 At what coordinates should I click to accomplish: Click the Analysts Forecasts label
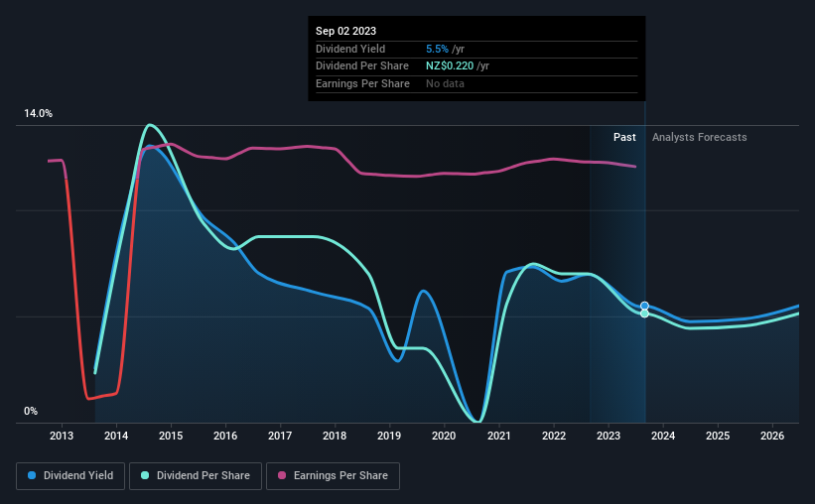(700, 137)
